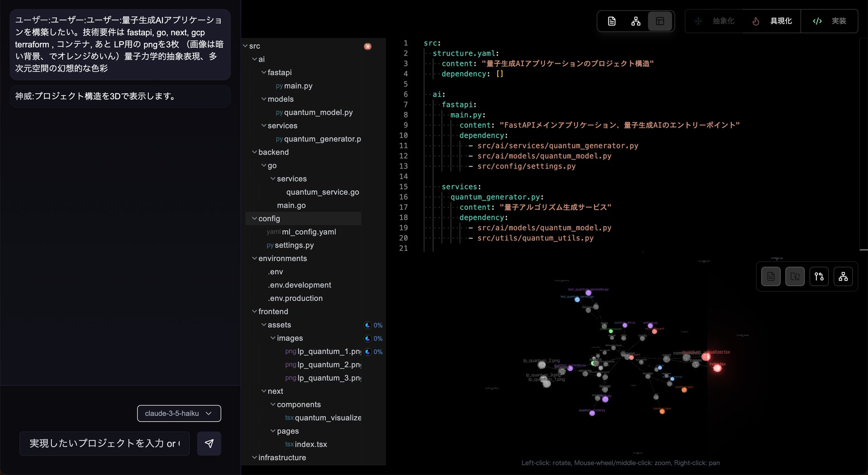Open the claude-3-5-haiku model dropdown
The width and height of the screenshot is (868, 475).
pyautogui.click(x=179, y=414)
